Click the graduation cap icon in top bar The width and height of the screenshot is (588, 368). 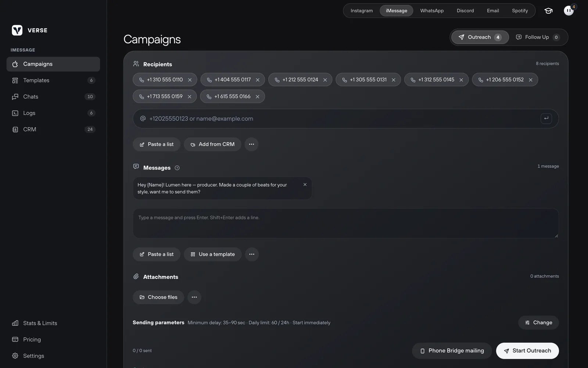548,11
